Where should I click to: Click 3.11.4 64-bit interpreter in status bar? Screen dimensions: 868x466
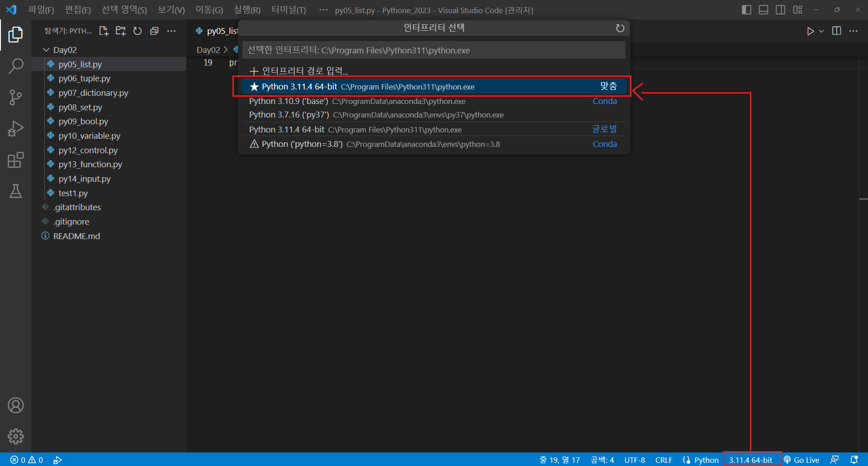(x=751, y=460)
